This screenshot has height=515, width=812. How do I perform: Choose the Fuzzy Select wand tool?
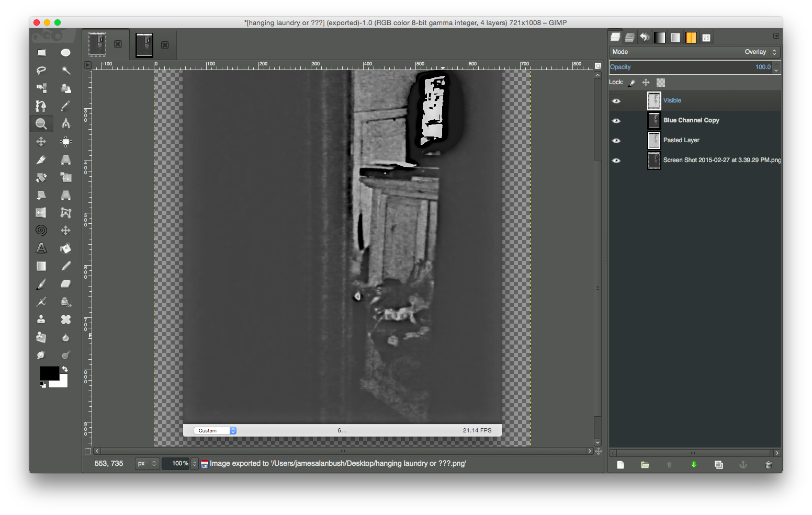(x=65, y=70)
